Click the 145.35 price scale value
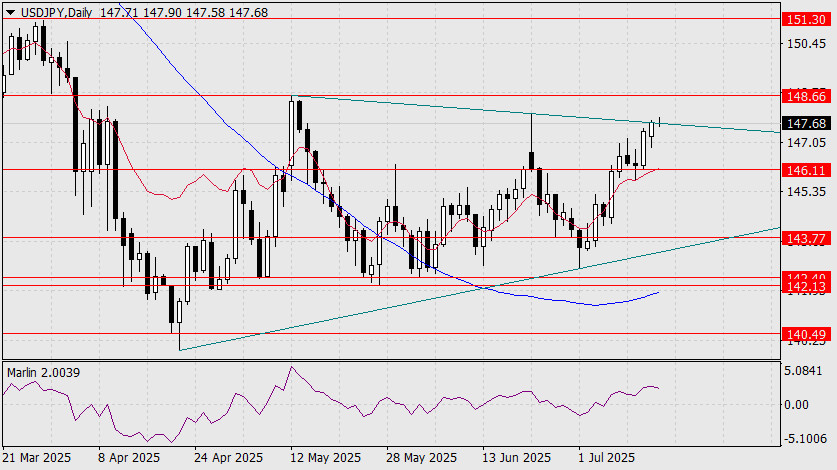 [807, 191]
